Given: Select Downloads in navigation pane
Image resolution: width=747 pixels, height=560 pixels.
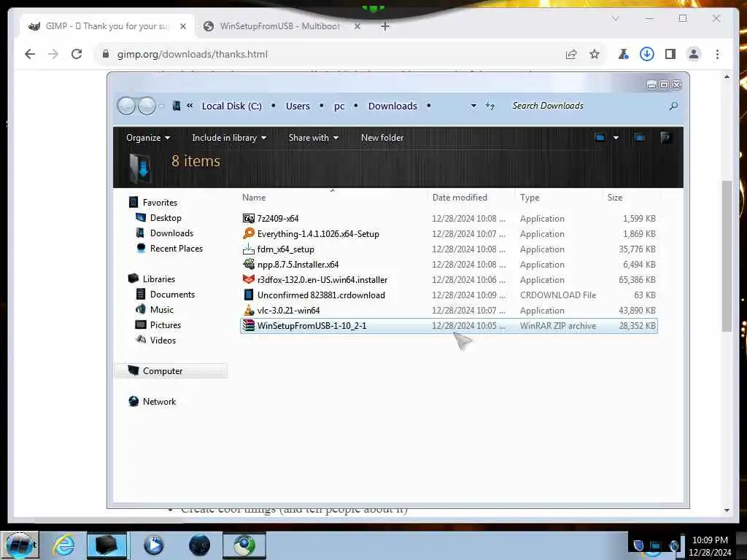Looking at the screenshot, I should tap(171, 233).
